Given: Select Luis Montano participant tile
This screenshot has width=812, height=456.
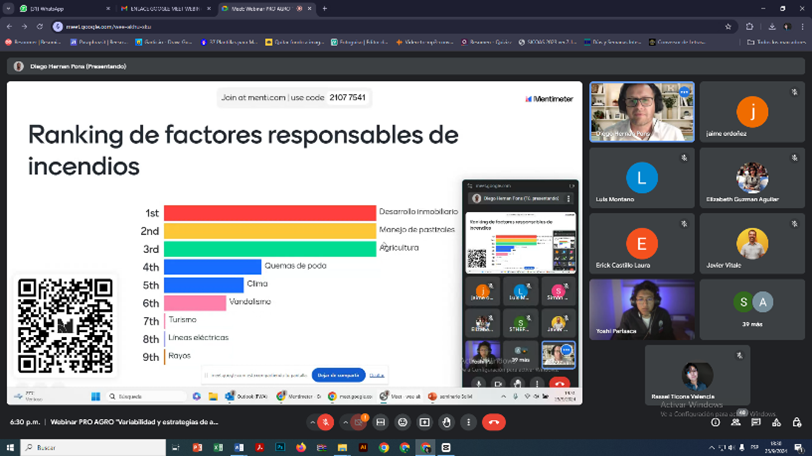Looking at the screenshot, I should coord(642,178).
